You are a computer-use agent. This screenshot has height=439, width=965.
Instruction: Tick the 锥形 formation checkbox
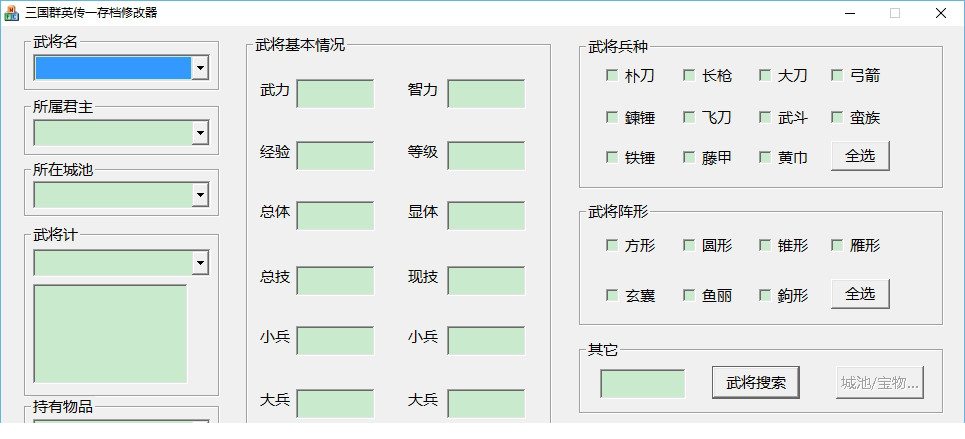point(765,245)
